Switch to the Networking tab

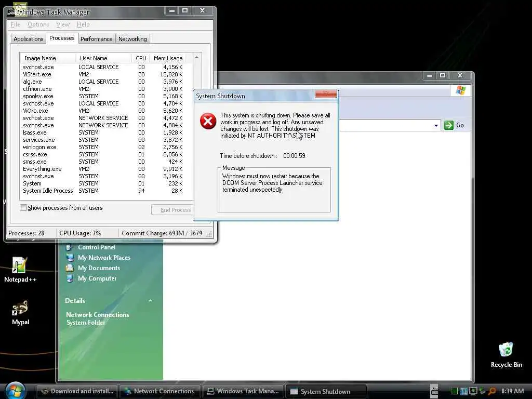[132, 39]
